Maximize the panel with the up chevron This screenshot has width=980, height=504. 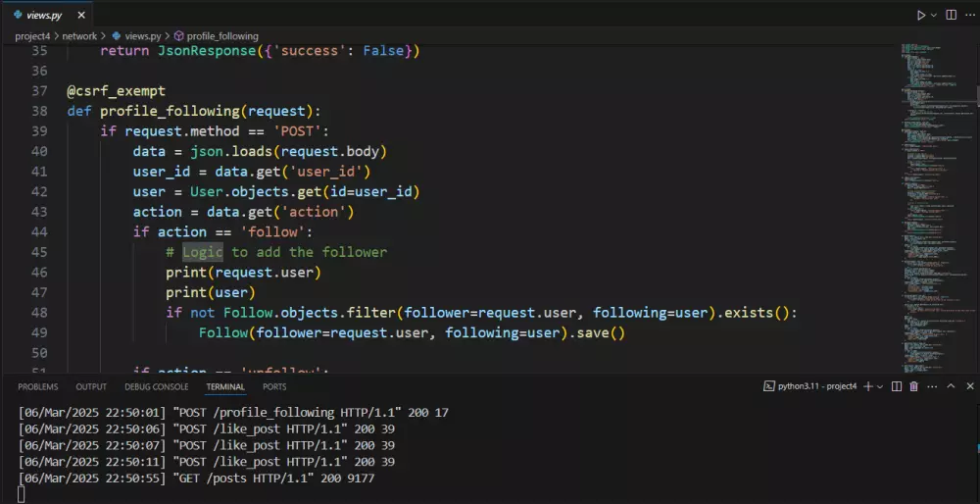pos(951,386)
